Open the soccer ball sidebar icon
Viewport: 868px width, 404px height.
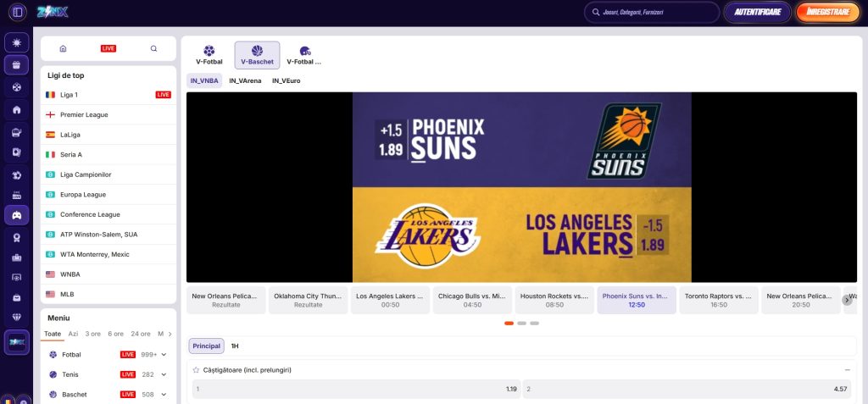17,87
